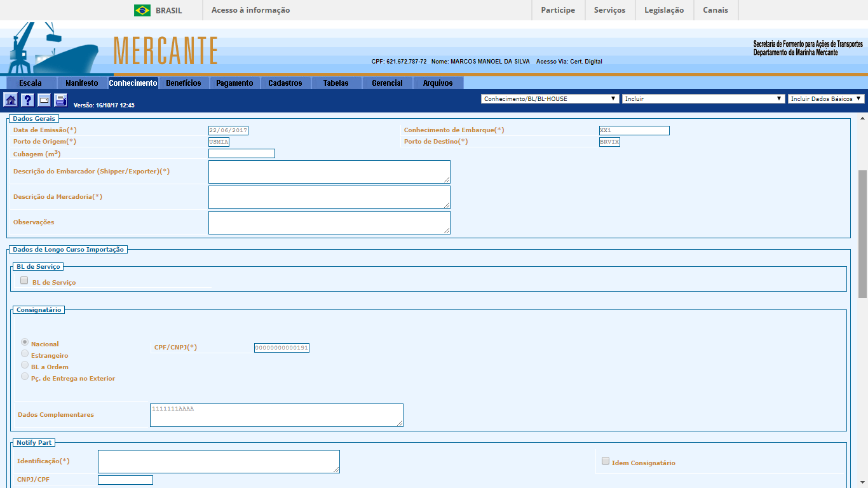Image resolution: width=868 pixels, height=488 pixels.
Task: Select the Nacional radio button
Action: 25,342
